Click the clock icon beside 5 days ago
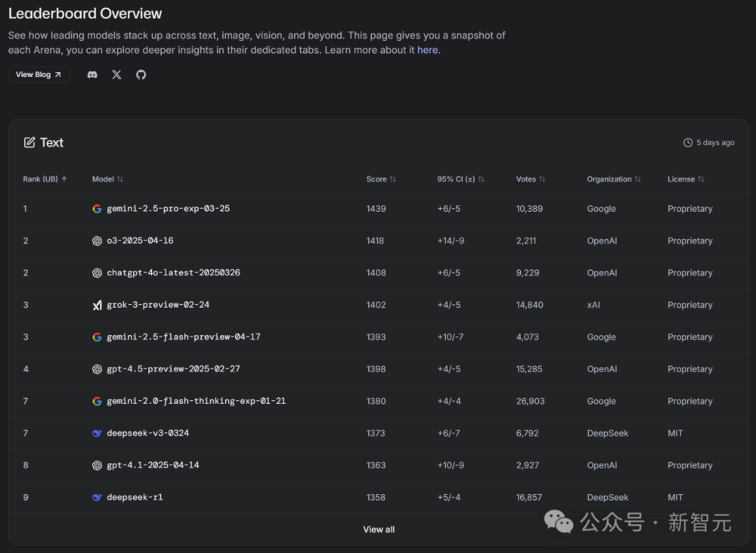Image resolution: width=756 pixels, height=553 pixels. [688, 142]
